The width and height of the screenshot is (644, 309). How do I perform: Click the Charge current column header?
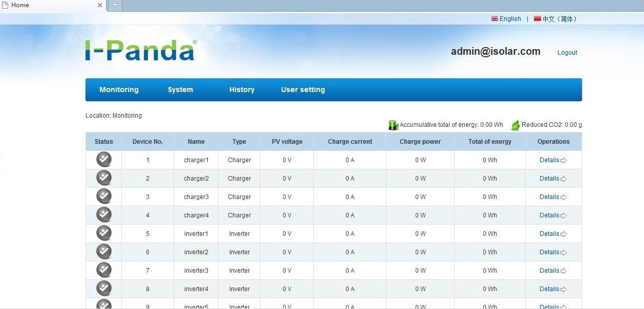(350, 142)
